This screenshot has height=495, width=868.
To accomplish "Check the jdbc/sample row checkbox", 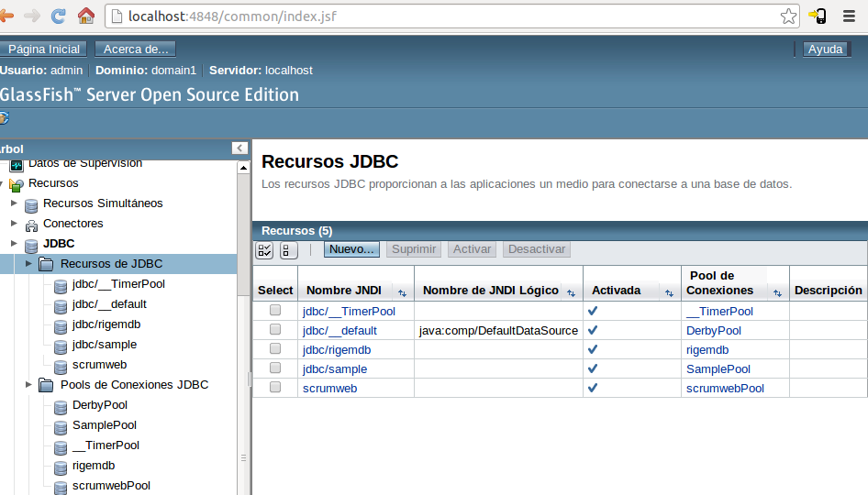I will (275, 368).
